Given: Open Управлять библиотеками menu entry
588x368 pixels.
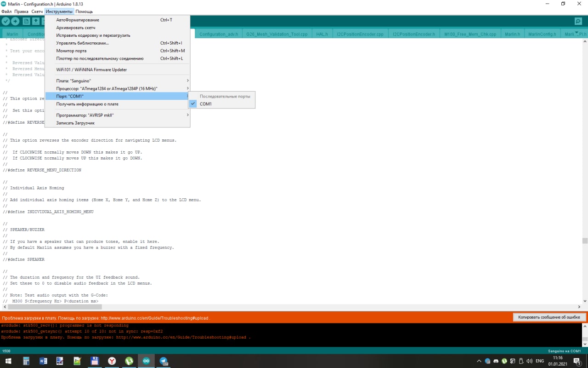Looking at the screenshot, I should click(x=117, y=43).
